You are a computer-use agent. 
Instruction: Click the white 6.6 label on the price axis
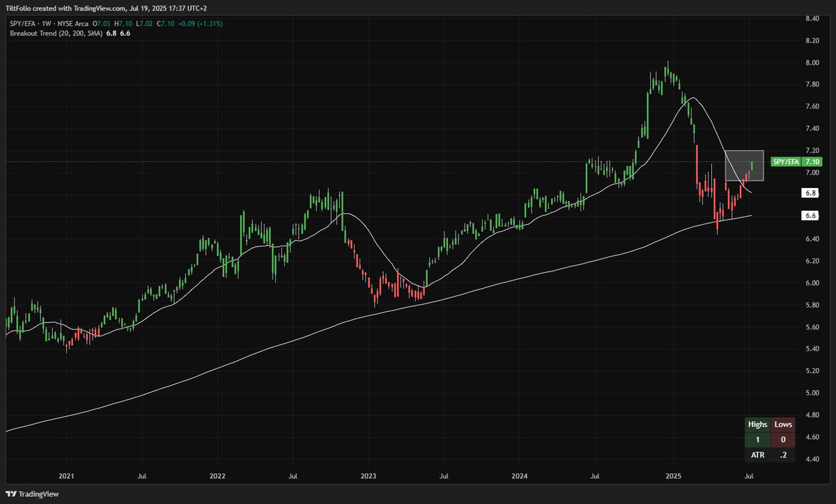tap(810, 216)
